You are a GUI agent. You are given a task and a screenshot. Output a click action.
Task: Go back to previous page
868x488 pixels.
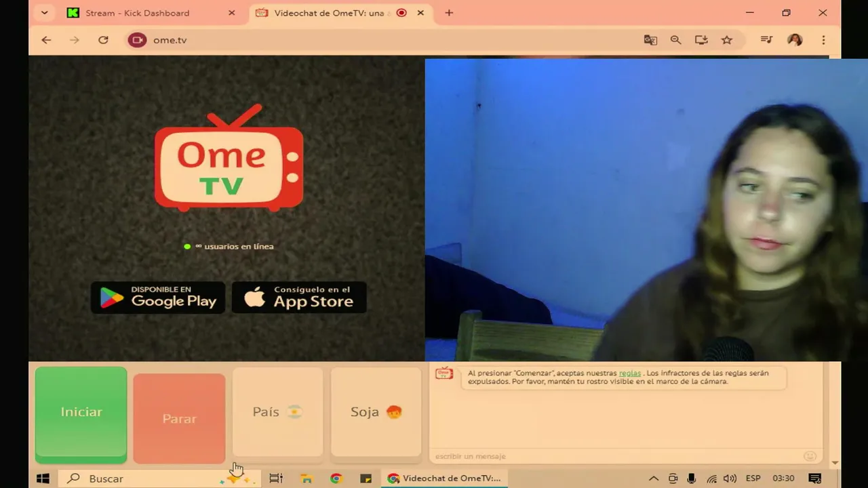click(46, 40)
